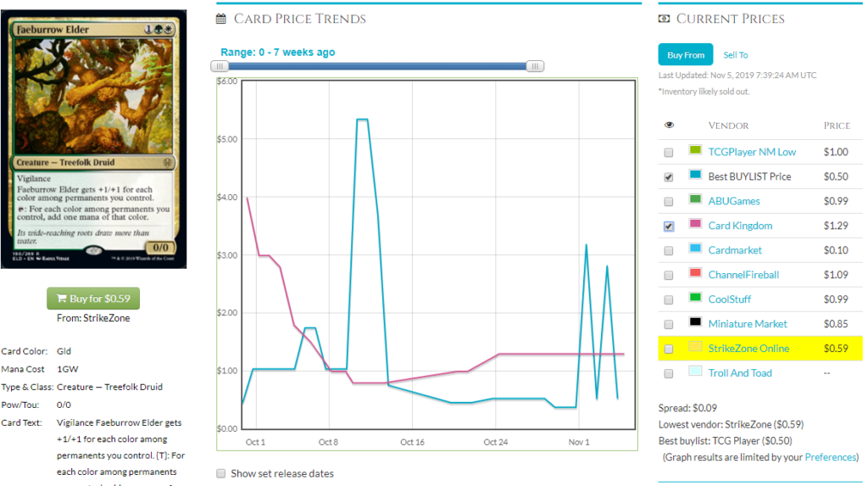Click the Buy for $0.59 button

click(93, 299)
